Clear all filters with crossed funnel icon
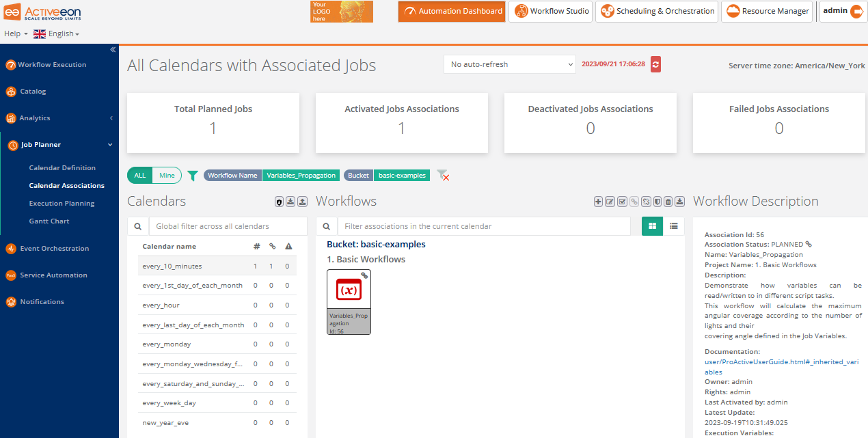 pos(443,176)
